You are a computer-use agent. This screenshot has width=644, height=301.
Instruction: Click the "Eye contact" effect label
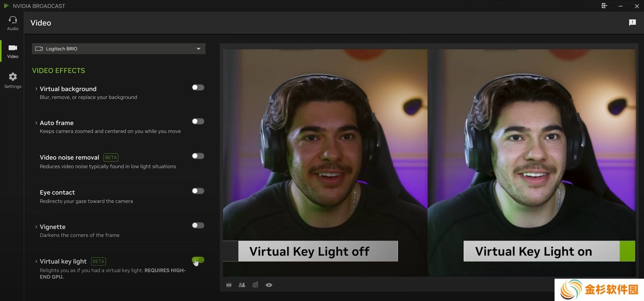click(57, 192)
